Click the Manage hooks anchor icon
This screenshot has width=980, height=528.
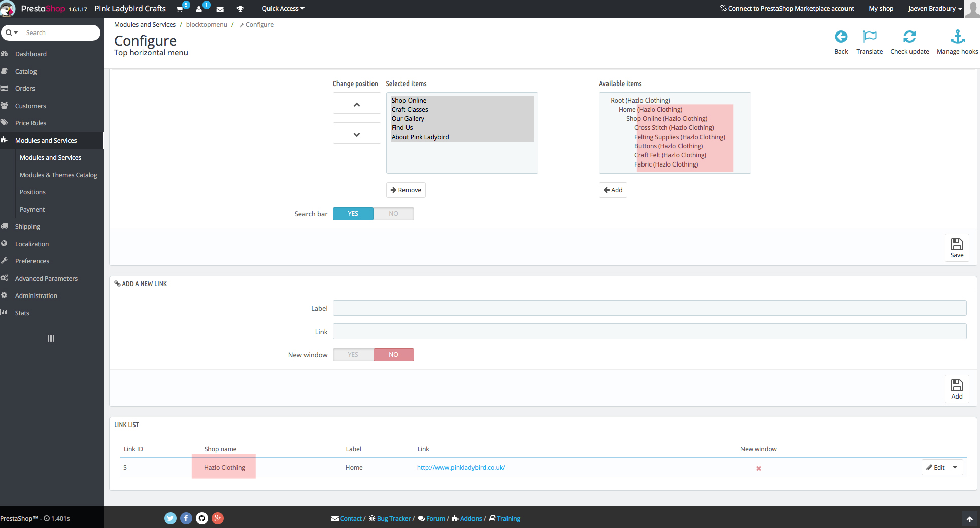click(x=957, y=37)
